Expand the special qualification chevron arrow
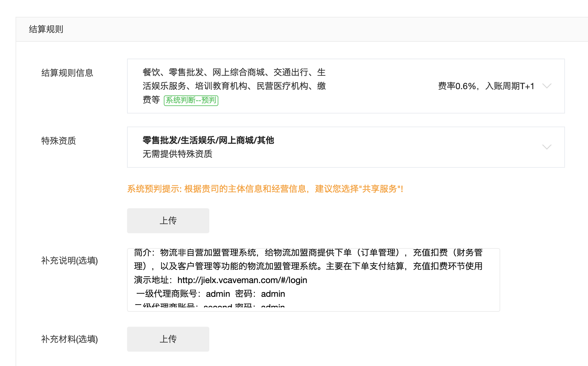588x366 pixels. point(547,147)
